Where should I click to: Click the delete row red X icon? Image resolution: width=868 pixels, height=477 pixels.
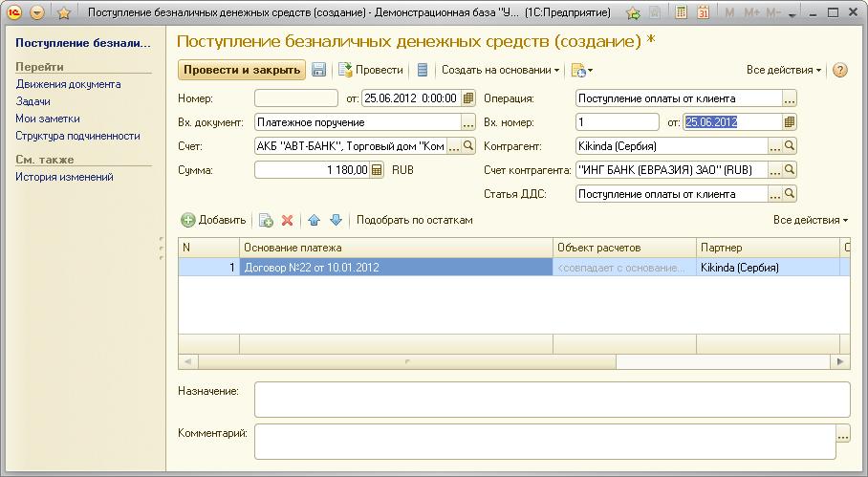(287, 220)
